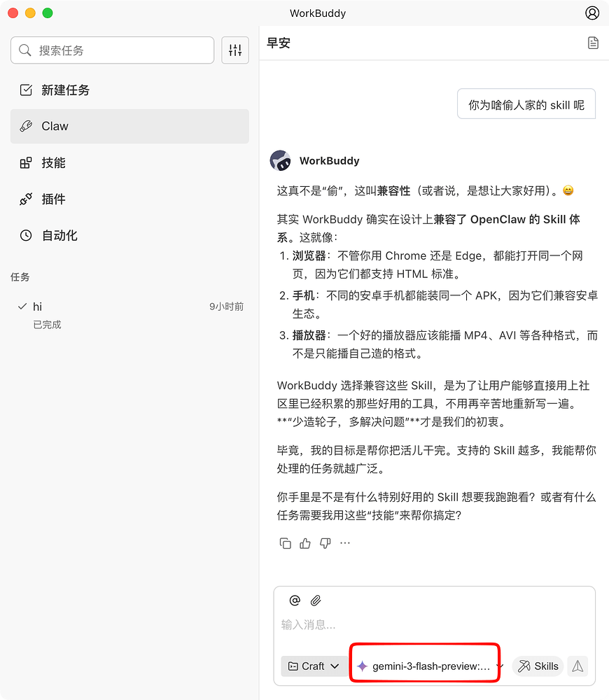Give the reply a thumbs up
This screenshot has width=609, height=700.
click(x=305, y=543)
